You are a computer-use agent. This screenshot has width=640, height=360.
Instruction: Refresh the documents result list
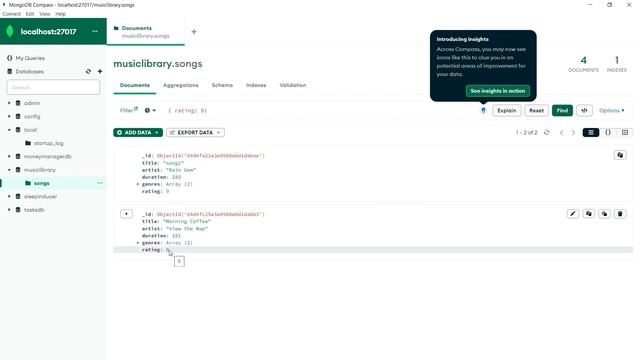coord(547,133)
